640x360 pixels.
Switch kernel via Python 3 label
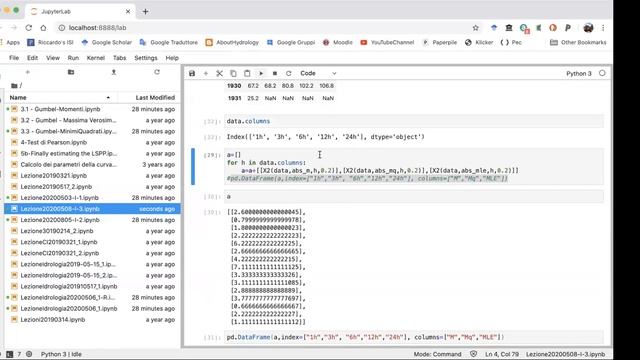[x=578, y=73]
